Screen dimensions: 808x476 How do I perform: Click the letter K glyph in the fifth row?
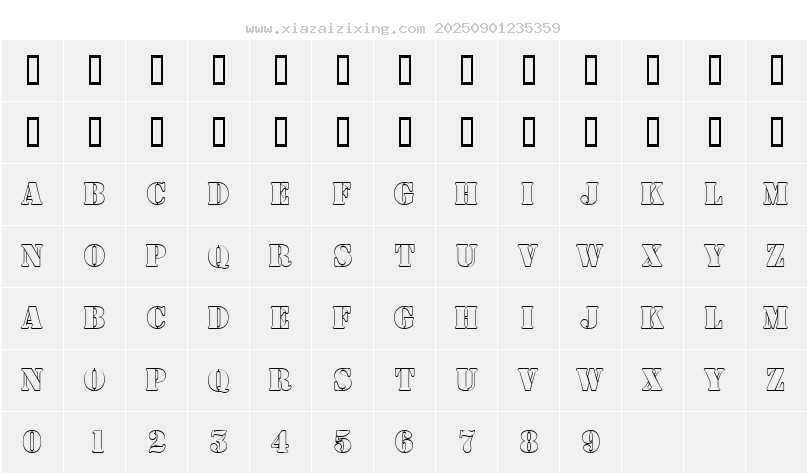652,318
